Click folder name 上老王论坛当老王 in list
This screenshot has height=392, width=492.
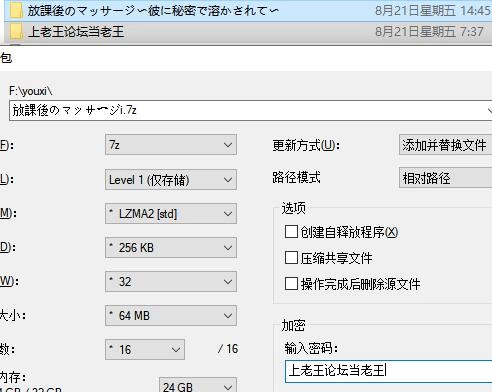(x=76, y=32)
